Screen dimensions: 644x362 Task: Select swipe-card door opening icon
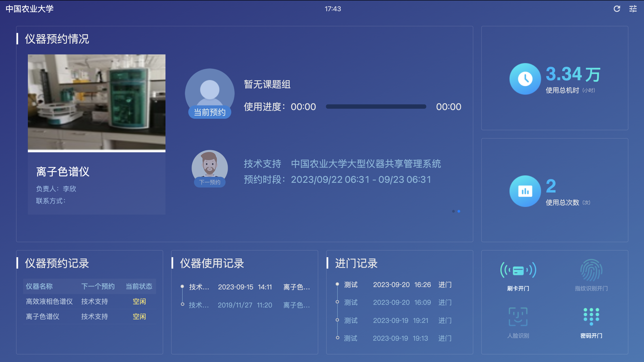[518, 270]
